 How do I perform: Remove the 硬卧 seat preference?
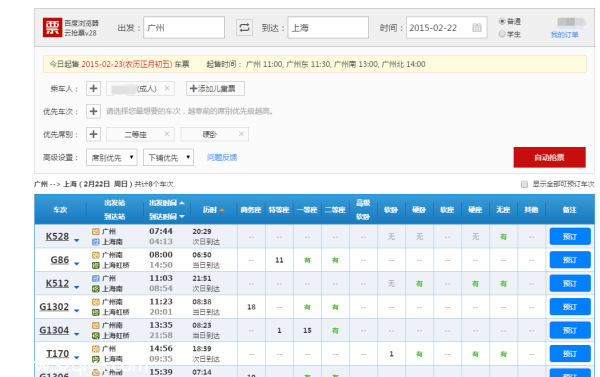241,134
